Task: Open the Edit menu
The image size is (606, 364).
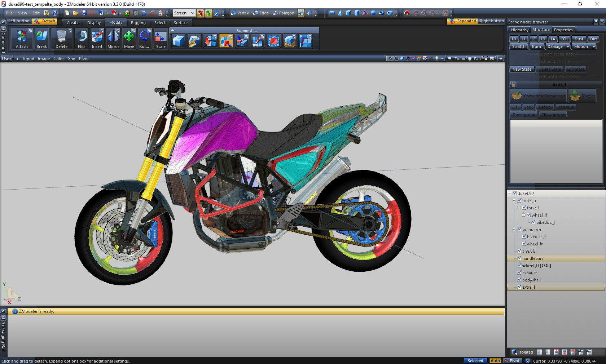Action: click(36, 13)
